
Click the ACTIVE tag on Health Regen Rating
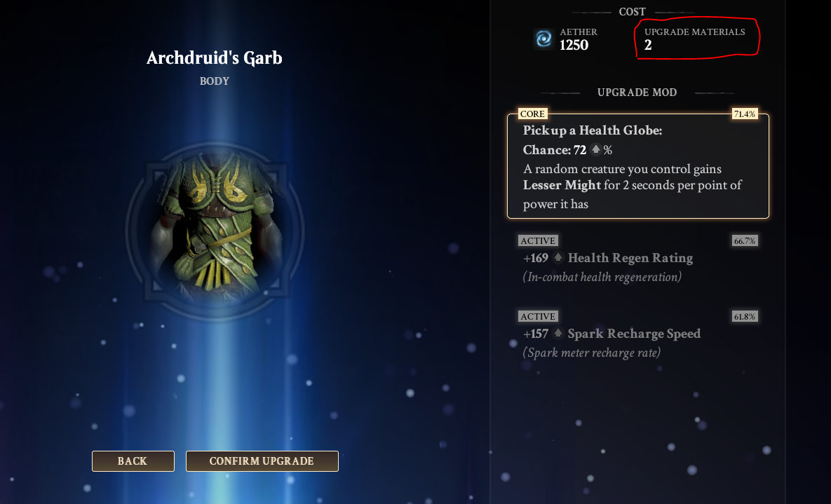point(538,240)
